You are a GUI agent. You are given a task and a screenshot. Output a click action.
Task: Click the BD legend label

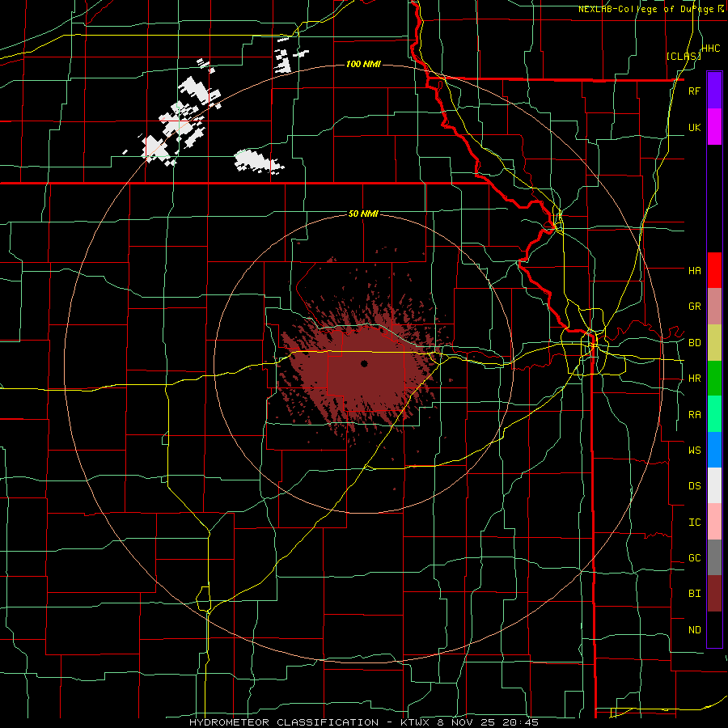click(694, 343)
